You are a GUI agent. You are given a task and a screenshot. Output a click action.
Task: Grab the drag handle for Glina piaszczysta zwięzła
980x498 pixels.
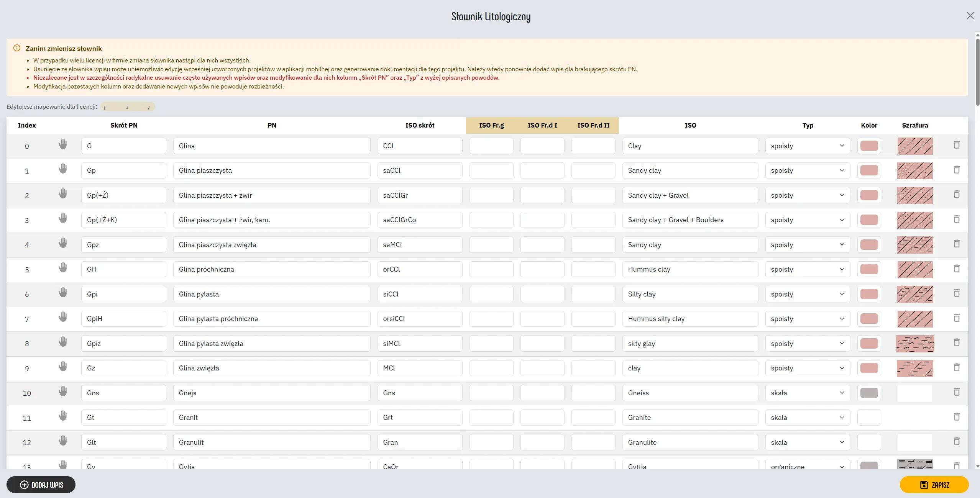coord(63,243)
